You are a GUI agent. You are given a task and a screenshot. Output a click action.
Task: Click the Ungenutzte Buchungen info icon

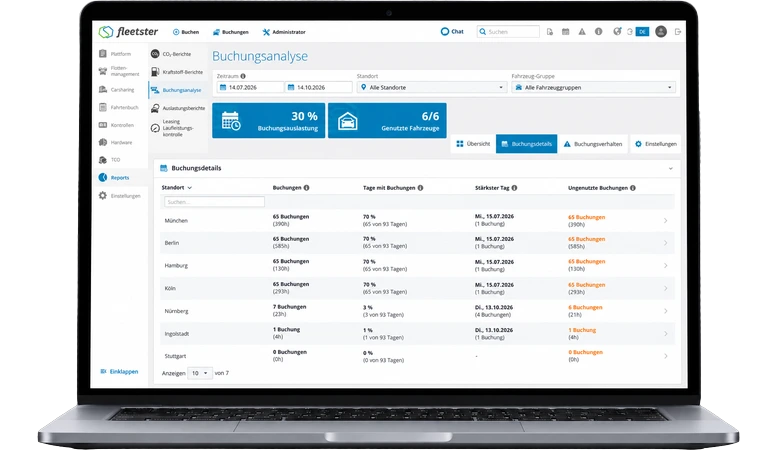pyautogui.click(x=633, y=188)
